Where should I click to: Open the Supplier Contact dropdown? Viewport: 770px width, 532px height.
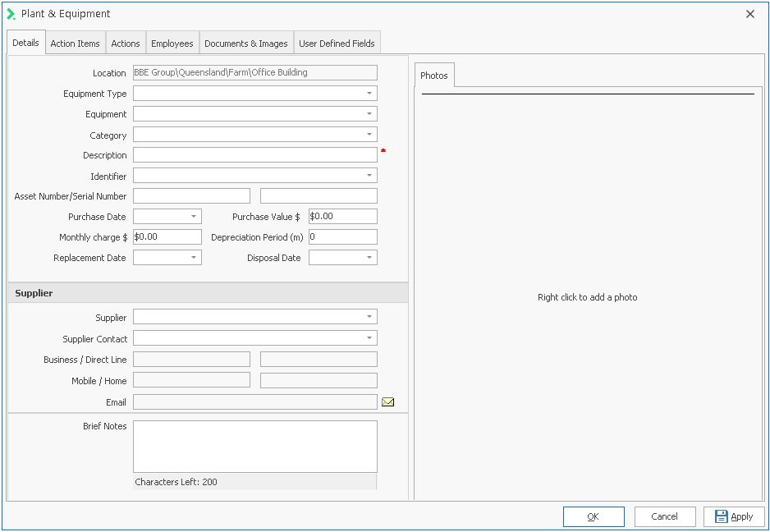(369, 338)
